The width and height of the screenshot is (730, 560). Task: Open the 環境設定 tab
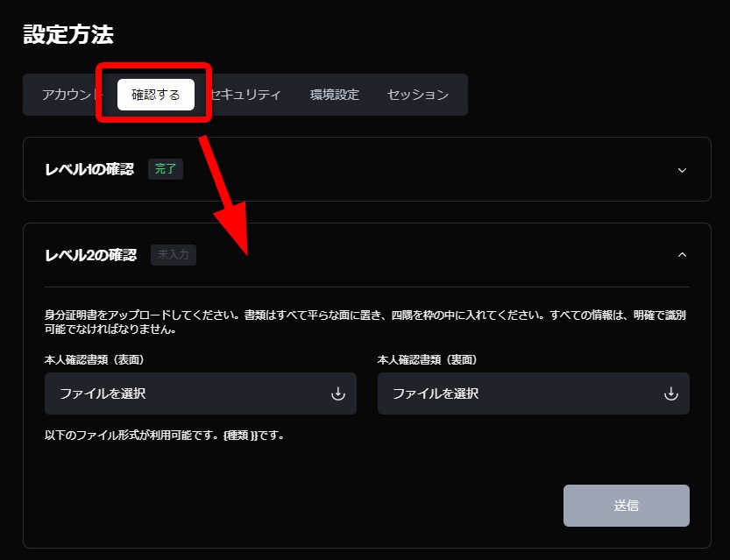coord(335,95)
